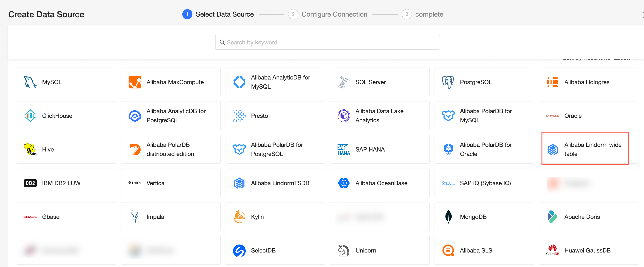Image resolution: width=644 pixels, height=267 pixels.
Task: Click the AnalyticDB for PostgreSQL icon
Action: pos(135,116)
